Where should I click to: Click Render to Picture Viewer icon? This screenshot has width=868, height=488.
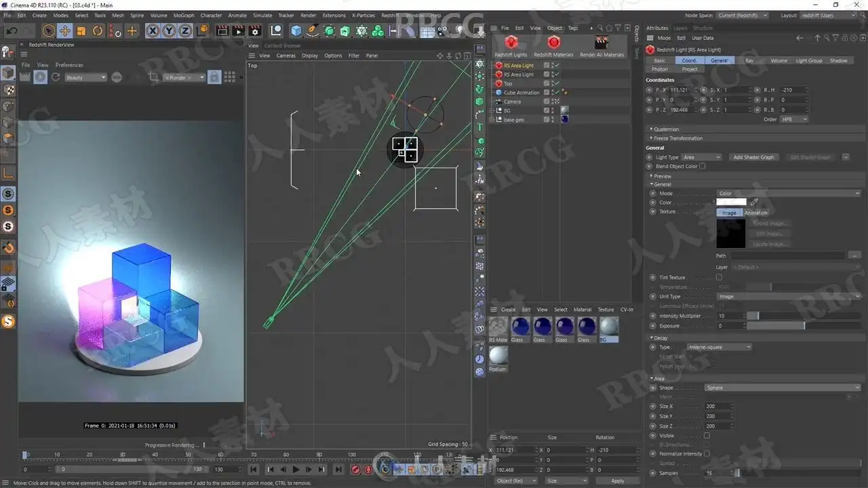click(238, 30)
